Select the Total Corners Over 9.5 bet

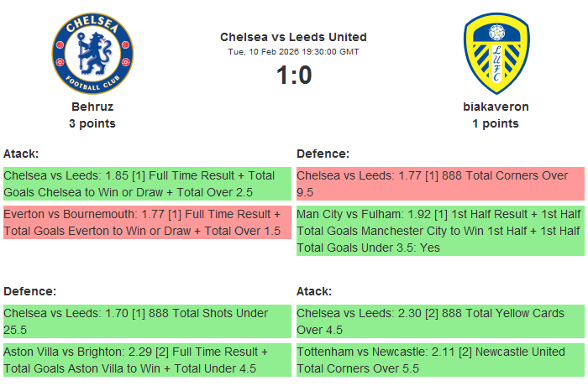(x=439, y=185)
